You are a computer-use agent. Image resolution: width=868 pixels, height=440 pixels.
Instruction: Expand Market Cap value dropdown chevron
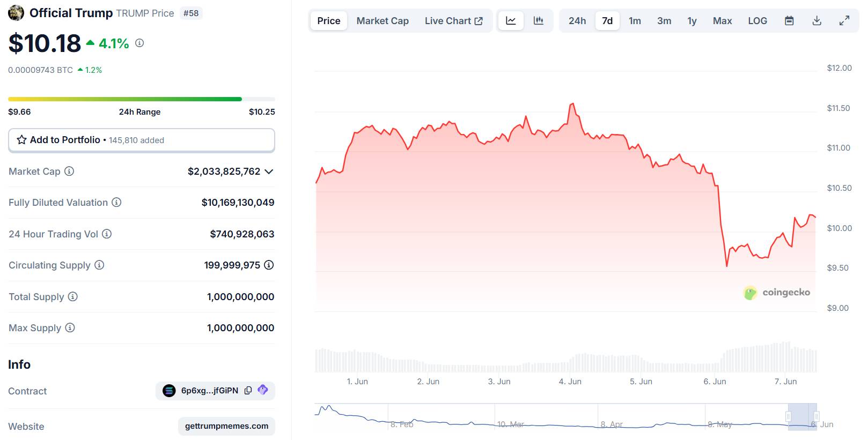click(269, 171)
